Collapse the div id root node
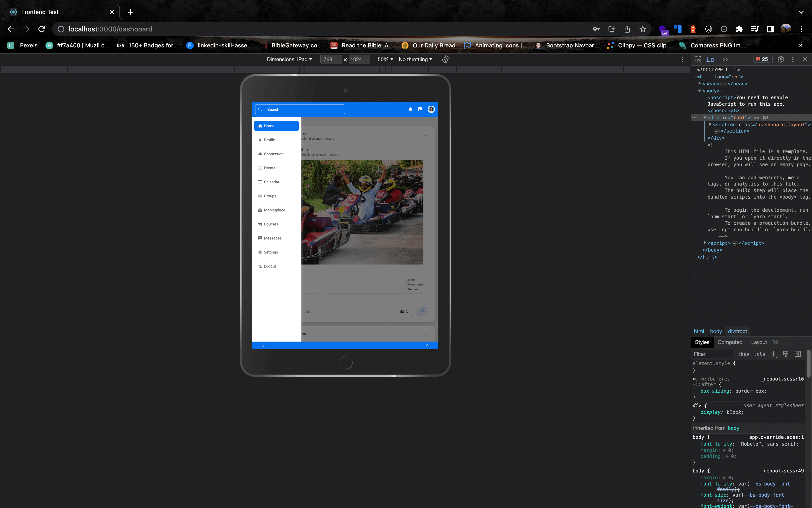The width and height of the screenshot is (812, 508). coord(705,118)
